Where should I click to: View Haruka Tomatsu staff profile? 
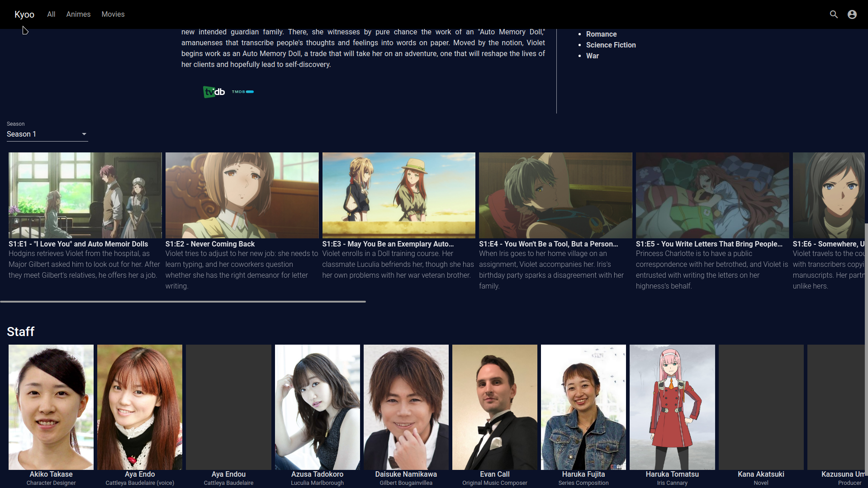(672, 407)
